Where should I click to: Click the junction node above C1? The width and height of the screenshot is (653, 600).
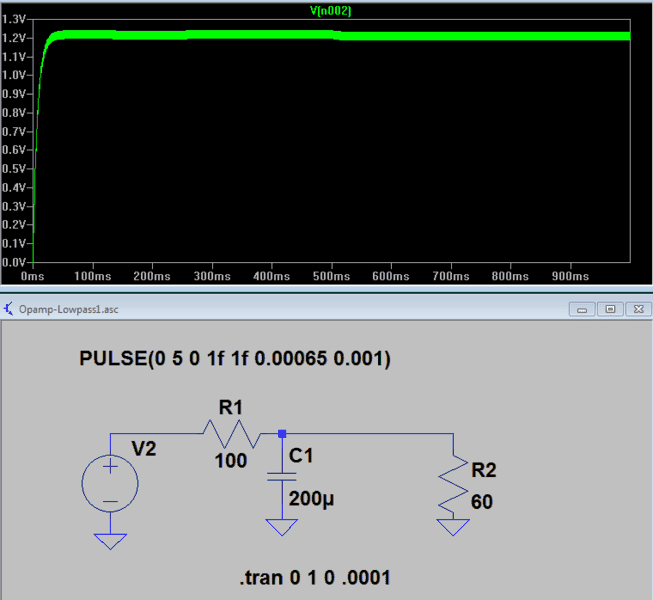coord(282,434)
